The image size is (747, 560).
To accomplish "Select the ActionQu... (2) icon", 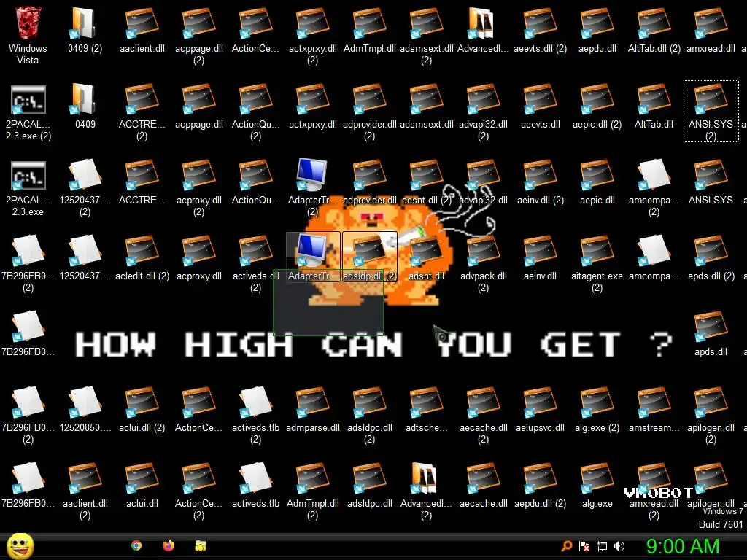I will click(255, 99).
